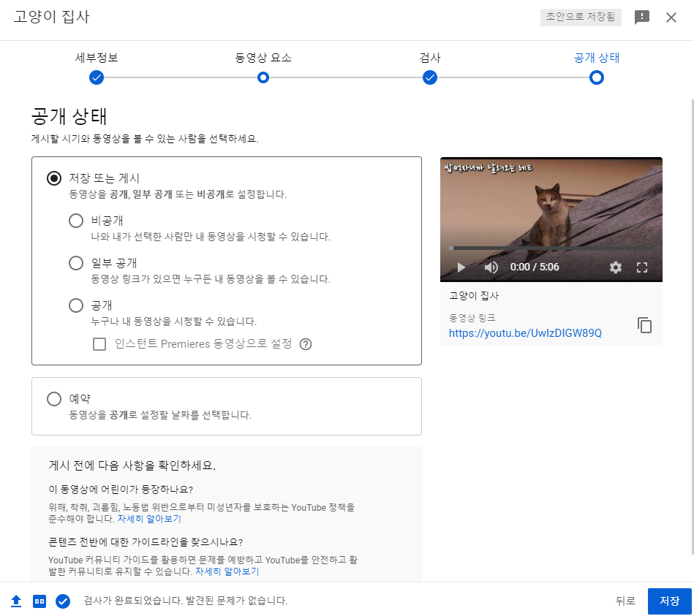The width and height of the screenshot is (694, 616).
Task: Click the blue 저장 save button
Action: click(x=669, y=601)
